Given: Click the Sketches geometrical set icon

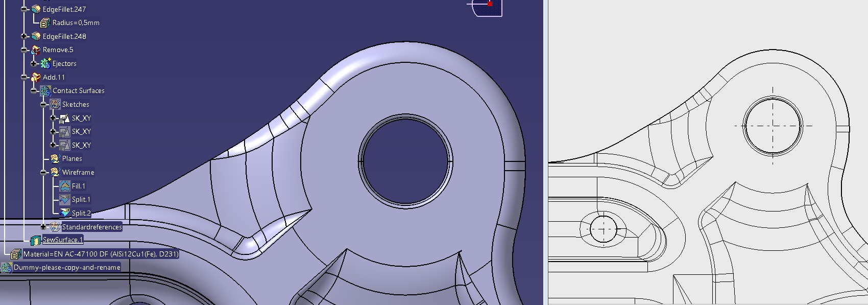Looking at the screenshot, I should 55,104.
